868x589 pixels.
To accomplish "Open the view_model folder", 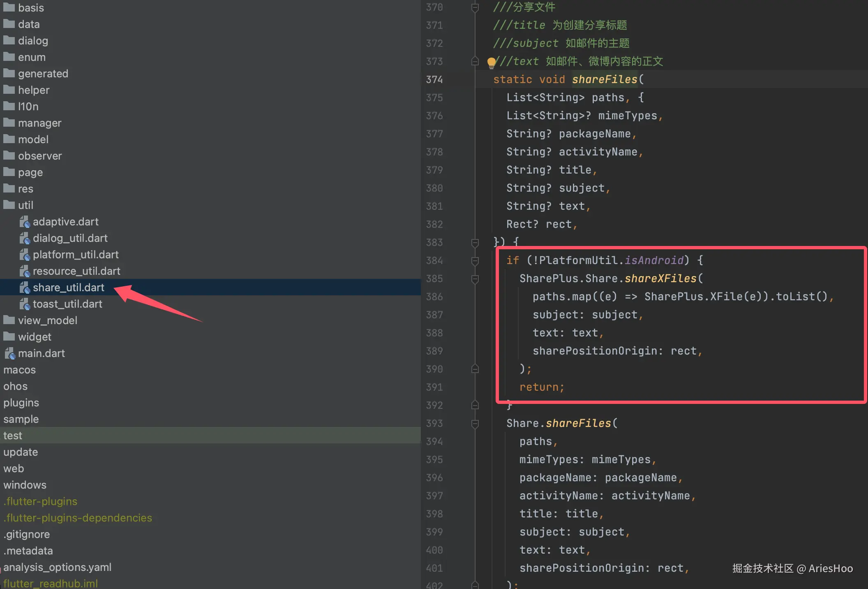I will [47, 320].
